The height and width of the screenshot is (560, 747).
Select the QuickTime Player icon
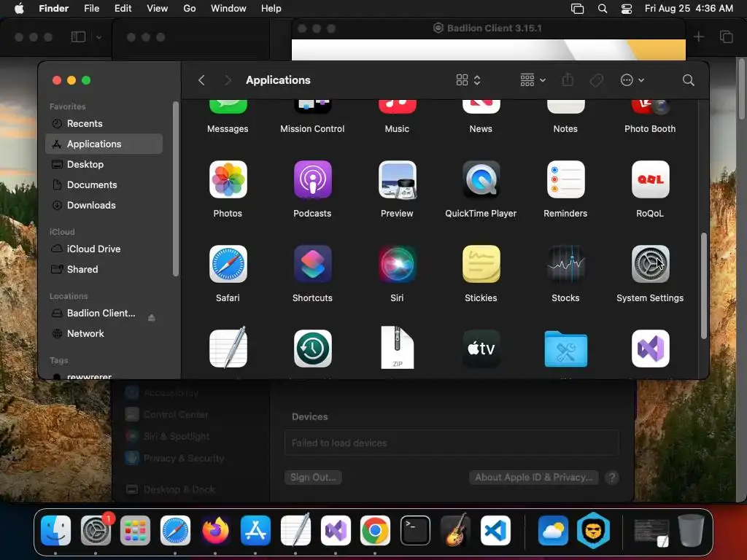(x=481, y=179)
